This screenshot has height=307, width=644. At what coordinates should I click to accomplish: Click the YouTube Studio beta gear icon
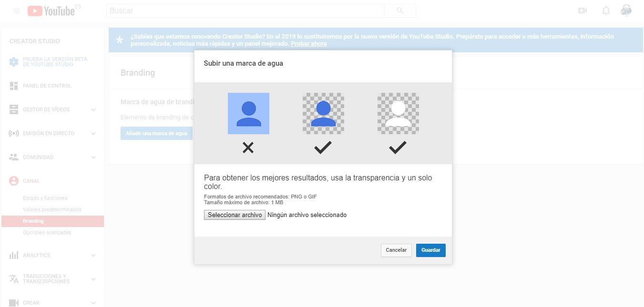click(14, 62)
